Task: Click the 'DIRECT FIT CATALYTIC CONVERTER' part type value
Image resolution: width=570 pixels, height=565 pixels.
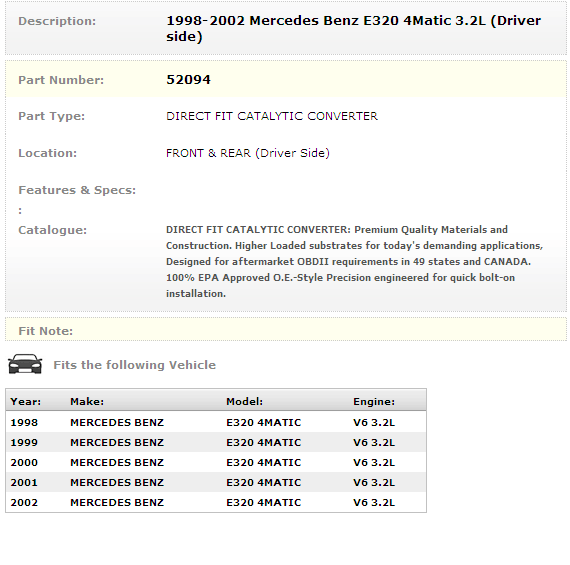Action: [272, 116]
